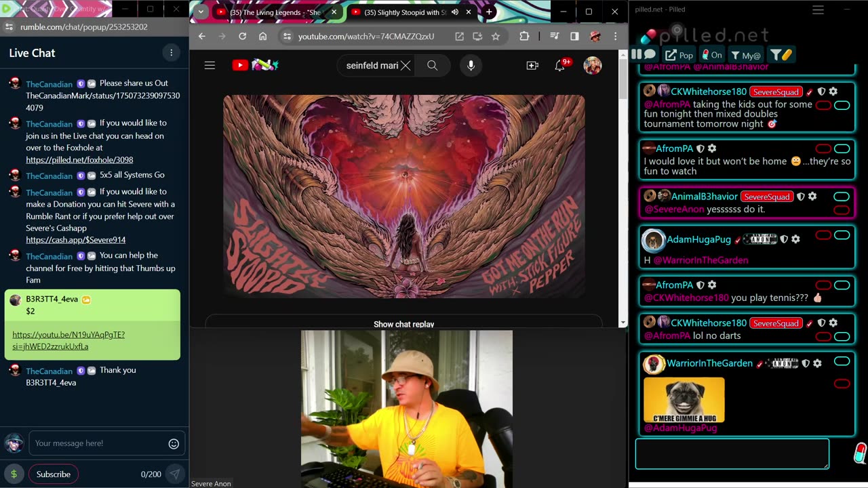Mute audio on Slightly Stoopid tab

click(455, 12)
